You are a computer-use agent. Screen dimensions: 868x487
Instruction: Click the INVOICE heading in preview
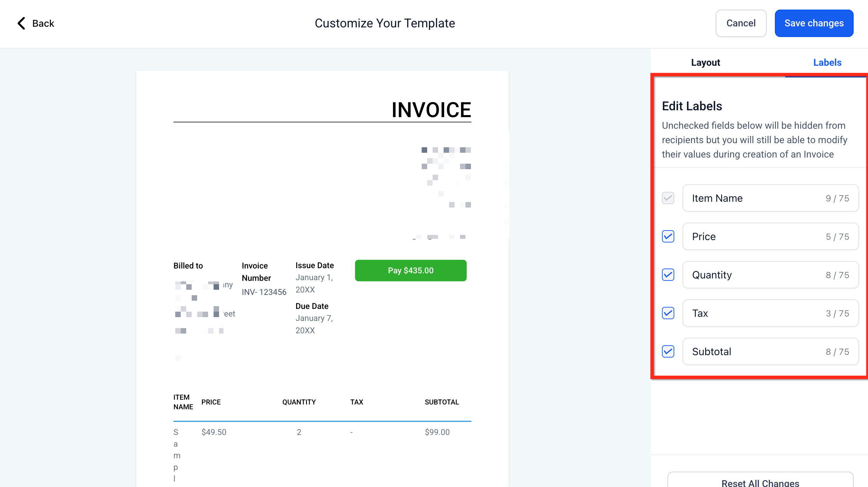tap(431, 110)
